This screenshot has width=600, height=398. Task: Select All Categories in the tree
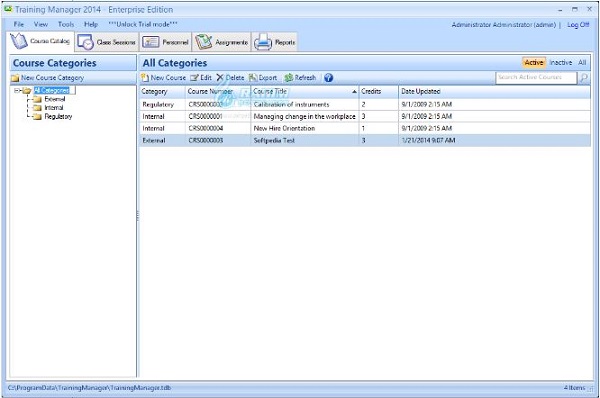(x=52, y=91)
